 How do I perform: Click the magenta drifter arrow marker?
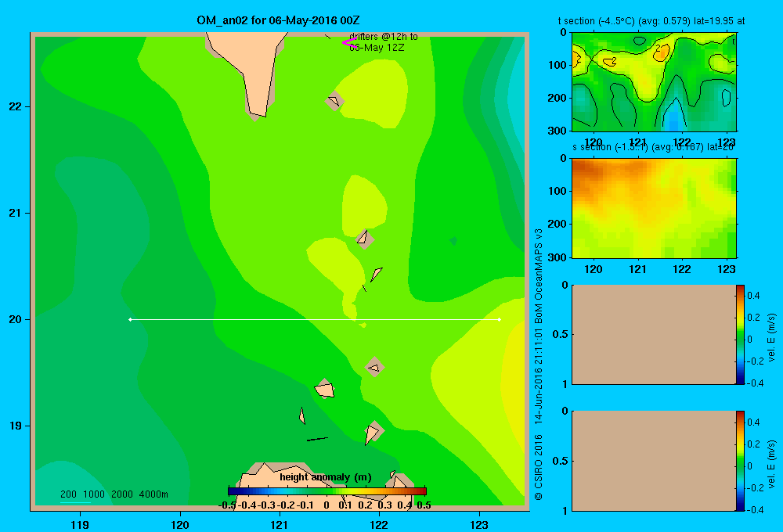(349, 42)
